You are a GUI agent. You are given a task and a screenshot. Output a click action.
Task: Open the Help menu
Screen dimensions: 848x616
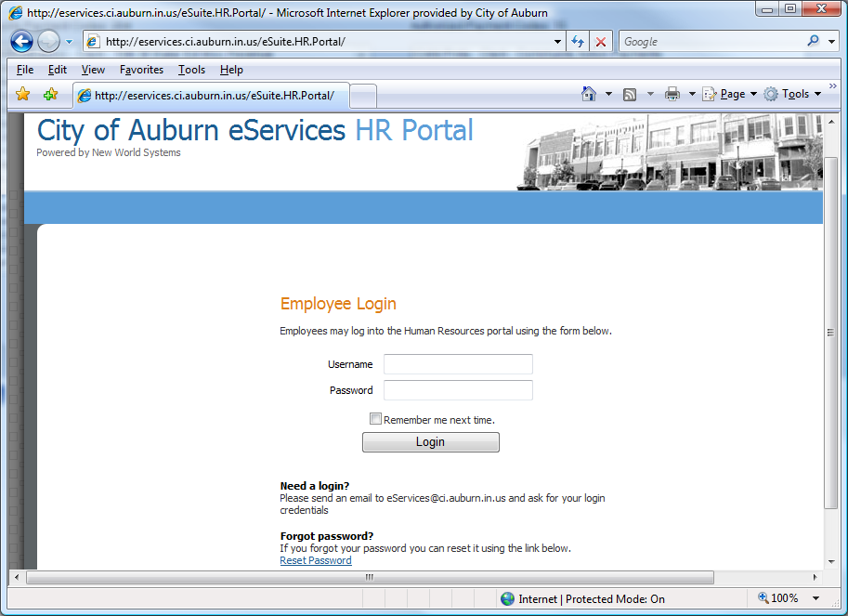(x=231, y=70)
